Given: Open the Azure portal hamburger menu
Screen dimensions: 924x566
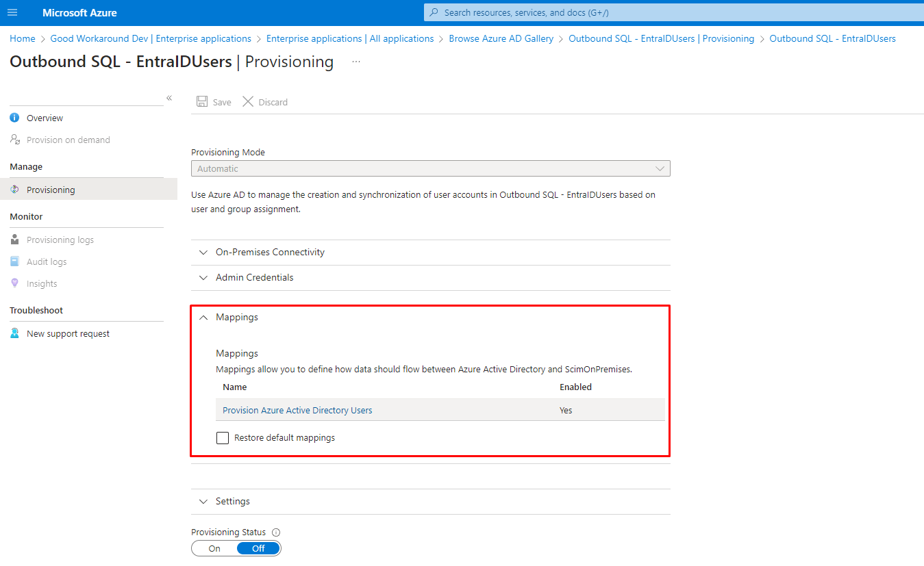Looking at the screenshot, I should click(x=12, y=13).
